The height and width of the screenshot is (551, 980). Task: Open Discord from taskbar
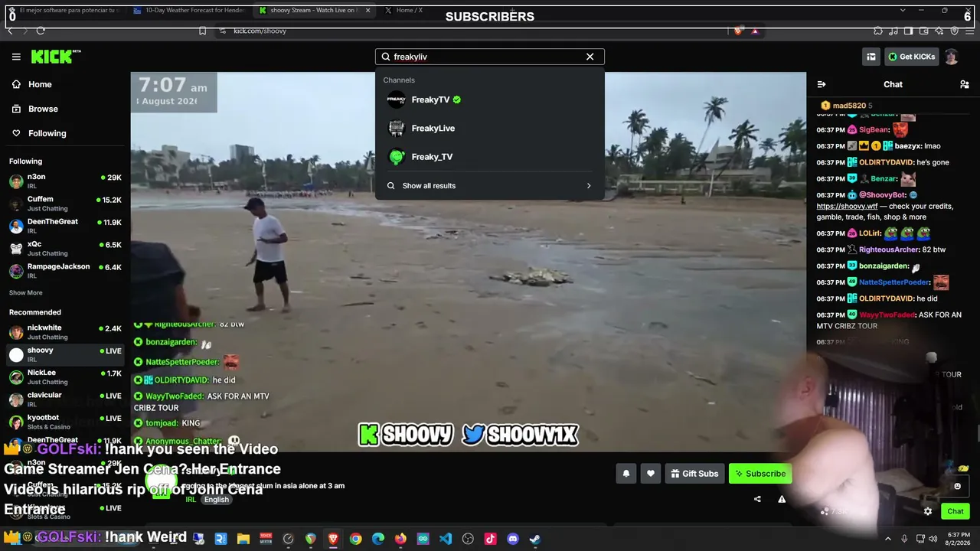(513, 539)
